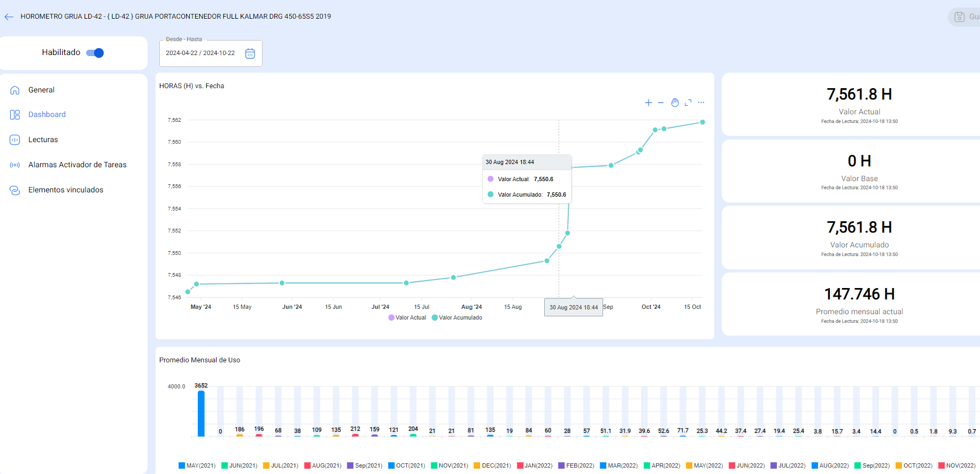Click the Desde-Hasta date range field
The width and height of the screenshot is (980, 474).
point(200,53)
